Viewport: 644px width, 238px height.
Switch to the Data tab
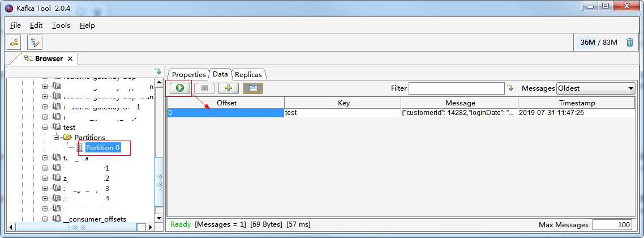click(x=220, y=74)
